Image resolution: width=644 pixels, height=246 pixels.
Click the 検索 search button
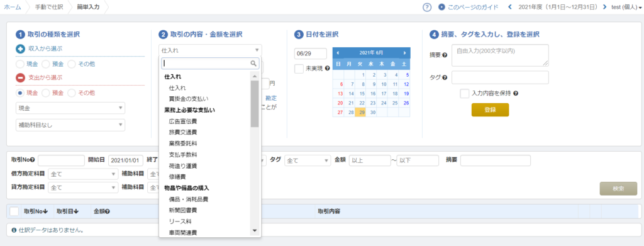point(618,189)
